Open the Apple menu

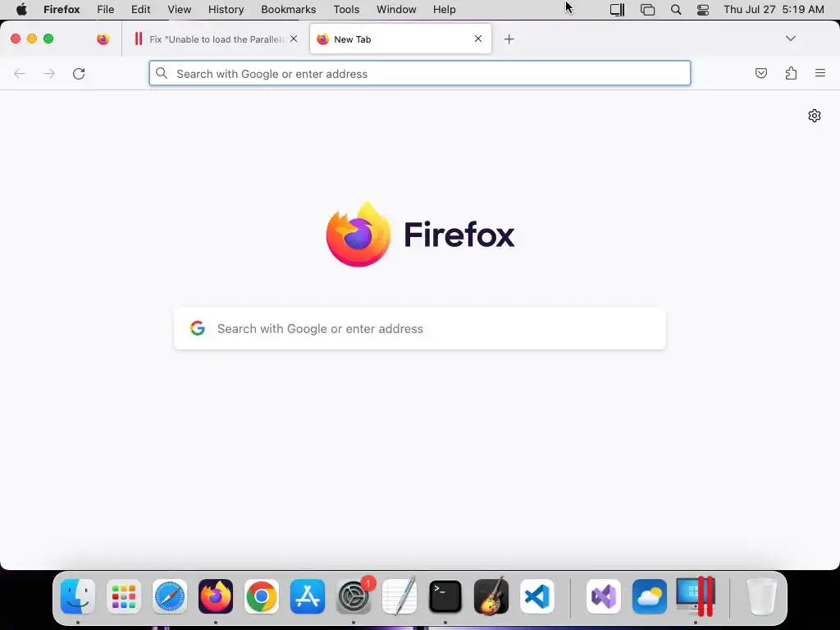(21, 10)
